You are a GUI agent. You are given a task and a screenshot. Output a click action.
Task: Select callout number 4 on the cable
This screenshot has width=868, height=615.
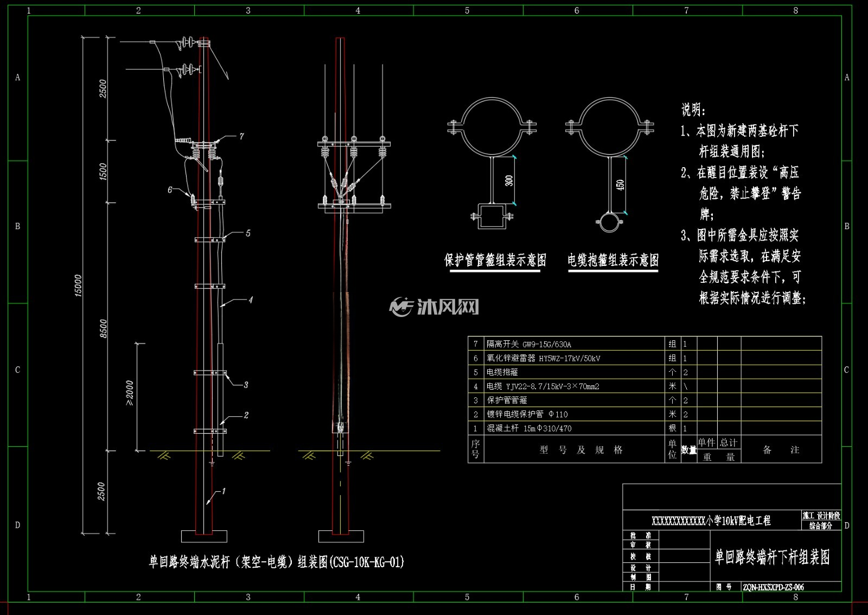pyautogui.click(x=250, y=300)
